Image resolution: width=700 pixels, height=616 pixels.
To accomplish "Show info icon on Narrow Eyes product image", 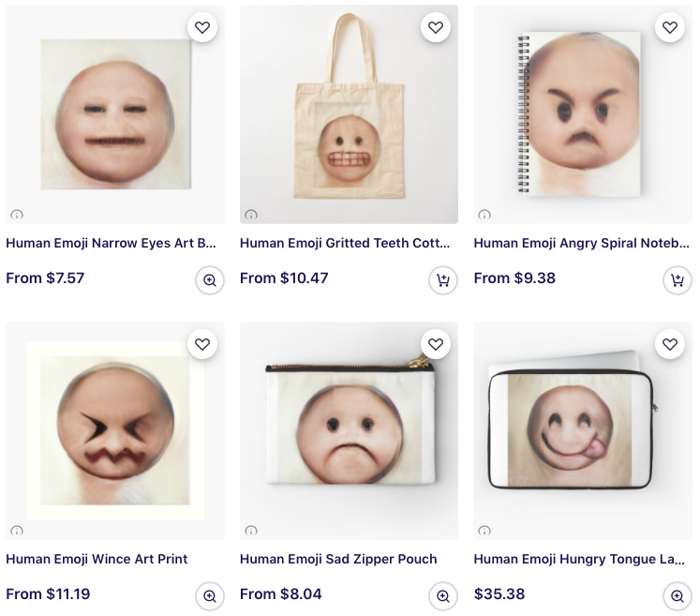I will coord(17,215).
